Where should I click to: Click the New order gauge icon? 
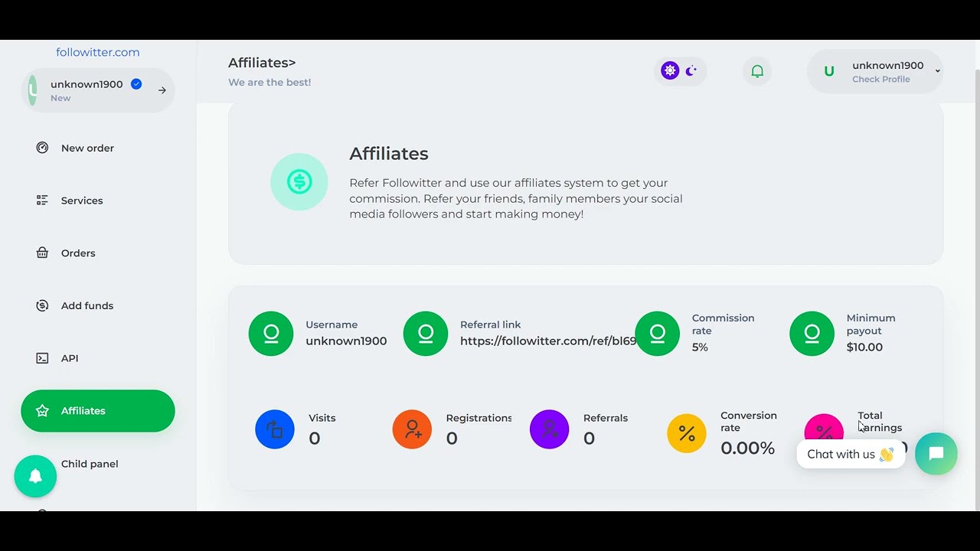pyautogui.click(x=42, y=148)
